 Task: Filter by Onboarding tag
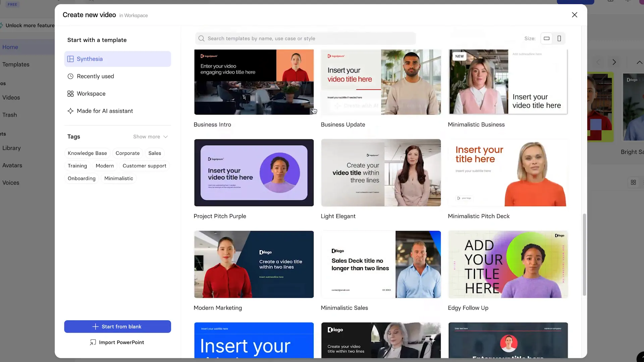pos(82,178)
